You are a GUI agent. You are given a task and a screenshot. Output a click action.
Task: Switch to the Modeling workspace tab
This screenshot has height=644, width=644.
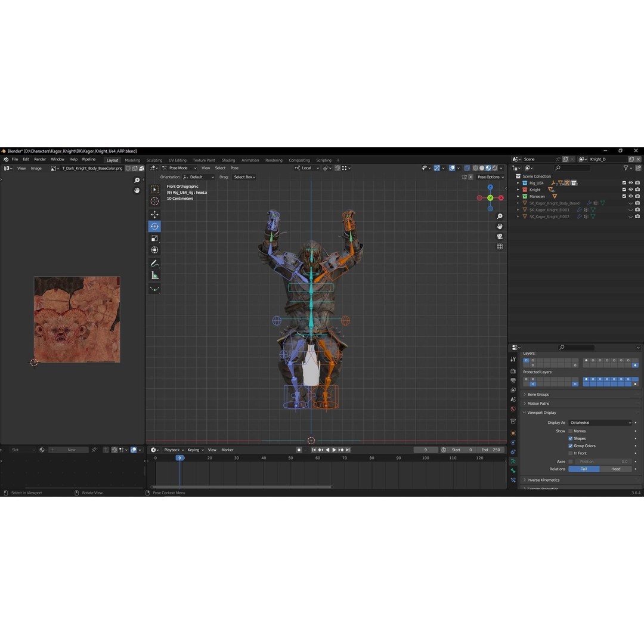132,160
